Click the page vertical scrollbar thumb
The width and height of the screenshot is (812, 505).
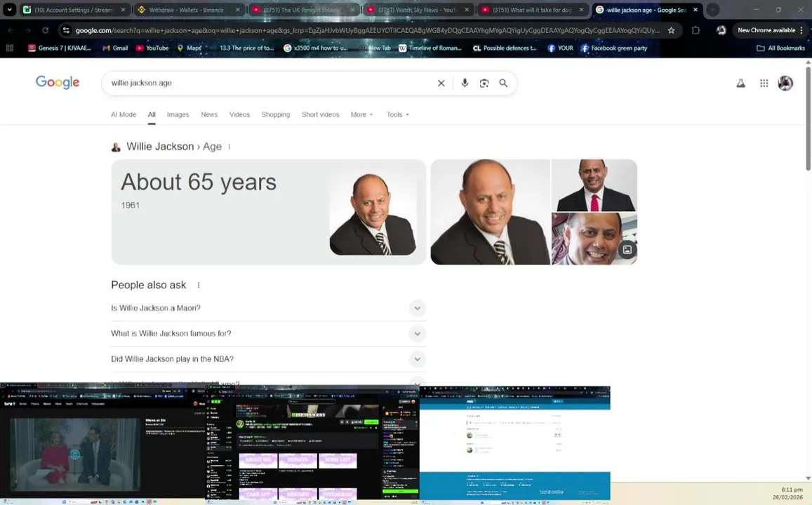pos(808,117)
